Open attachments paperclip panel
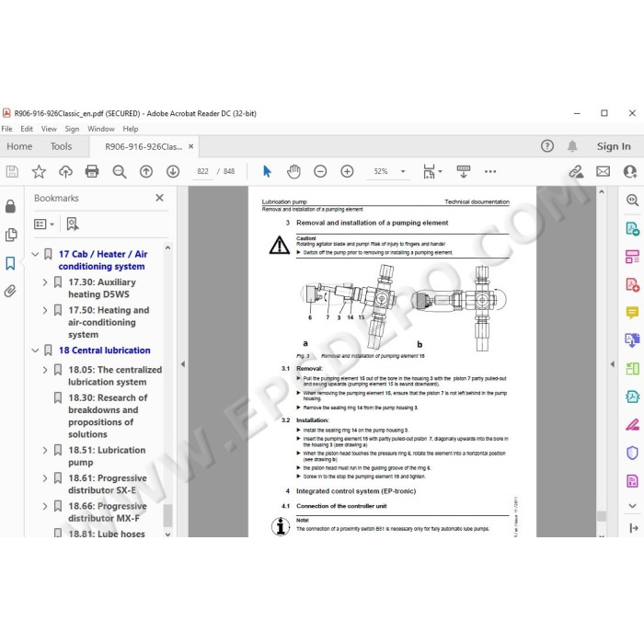 click(x=10, y=292)
